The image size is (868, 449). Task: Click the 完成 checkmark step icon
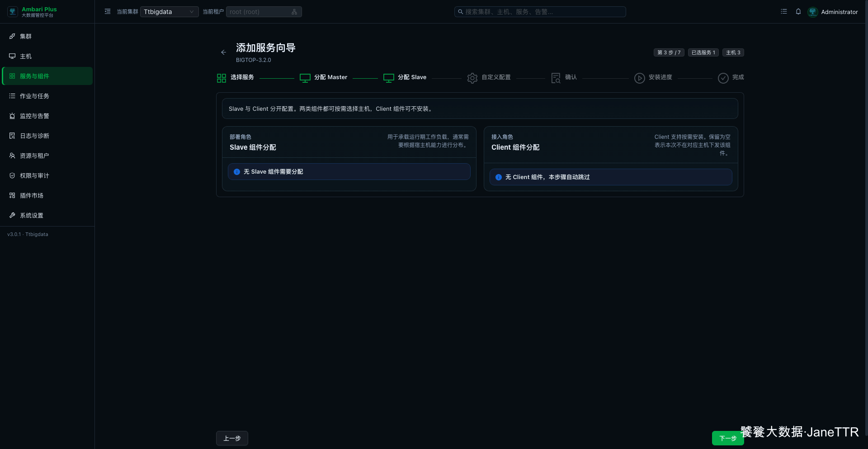point(723,78)
